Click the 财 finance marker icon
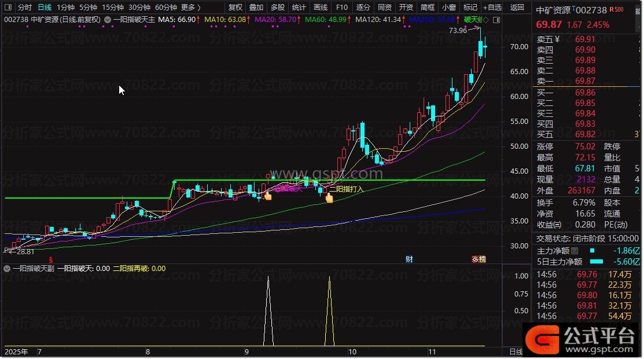 (x=409, y=259)
